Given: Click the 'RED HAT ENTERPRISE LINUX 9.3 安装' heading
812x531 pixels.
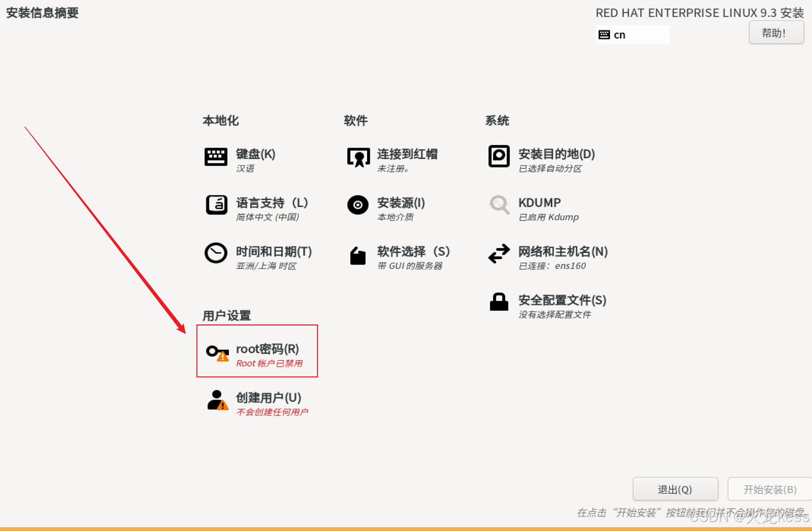Looking at the screenshot, I should (x=700, y=13).
